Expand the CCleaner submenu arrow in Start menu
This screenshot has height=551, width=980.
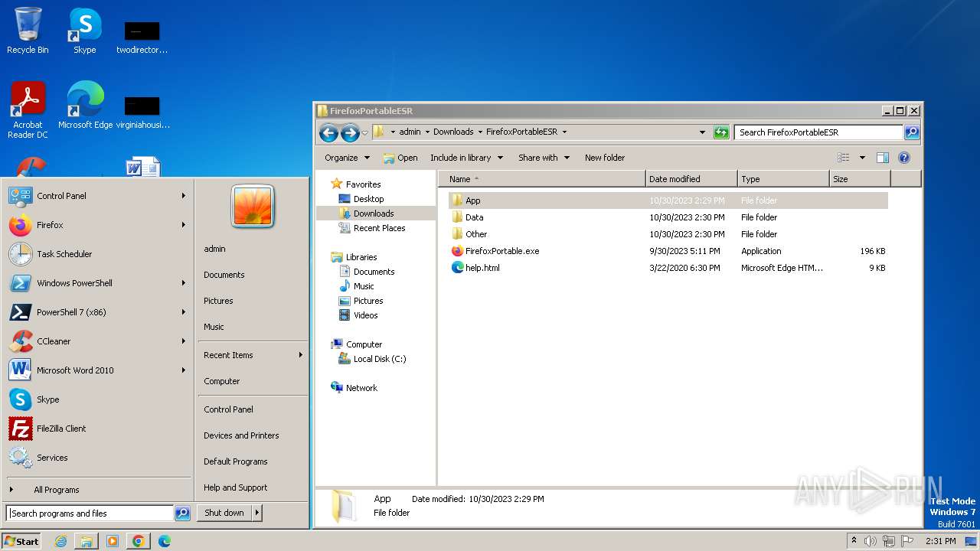click(x=184, y=341)
